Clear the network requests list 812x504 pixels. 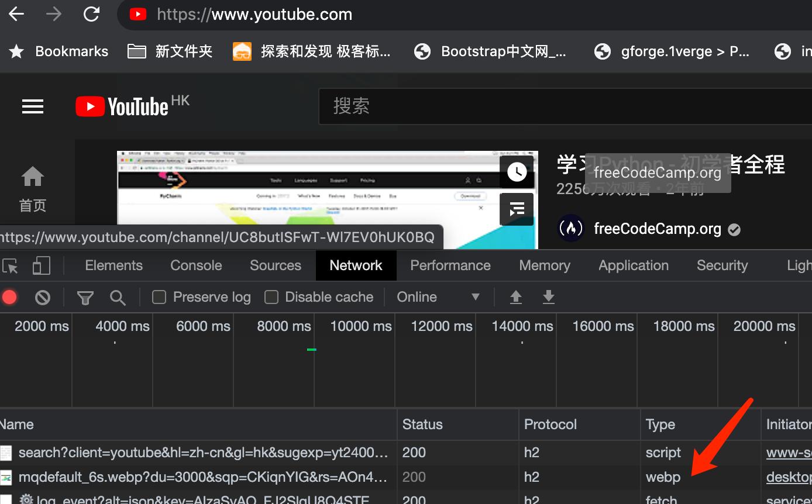(x=42, y=297)
